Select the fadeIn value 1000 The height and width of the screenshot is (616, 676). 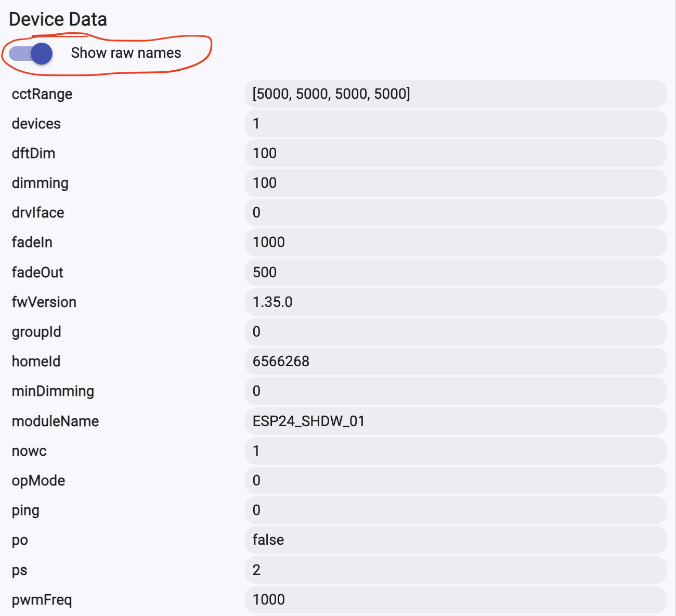pos(455,242)
